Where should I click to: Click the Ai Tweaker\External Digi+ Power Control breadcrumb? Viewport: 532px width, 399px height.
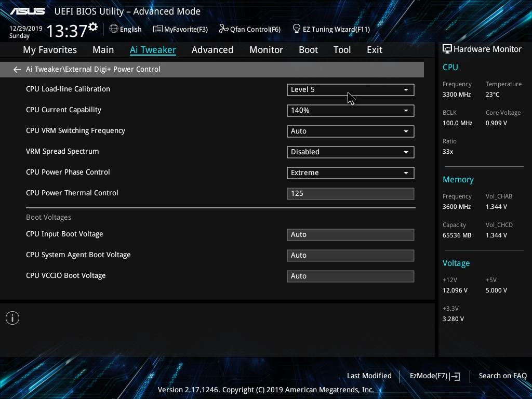(93, 69)
